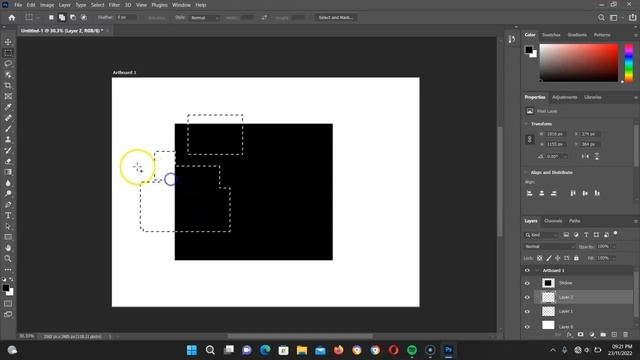Viewport: 640px width, 360px height.
Task: Choose Intersect with selection mode
Action: 84,18
